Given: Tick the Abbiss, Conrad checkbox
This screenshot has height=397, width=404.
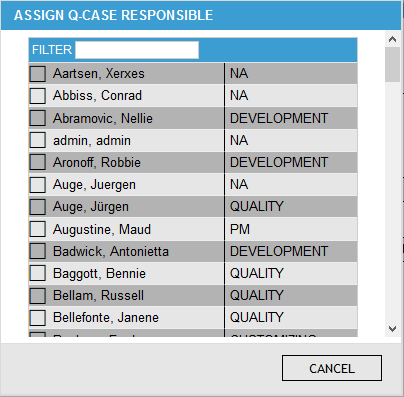Looking at the screenshot, I should (38, 96).
